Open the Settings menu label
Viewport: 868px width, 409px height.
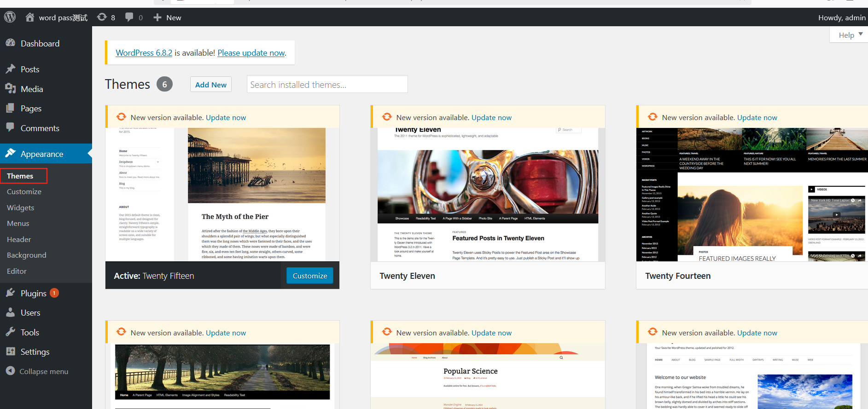(x=35, y=351)
